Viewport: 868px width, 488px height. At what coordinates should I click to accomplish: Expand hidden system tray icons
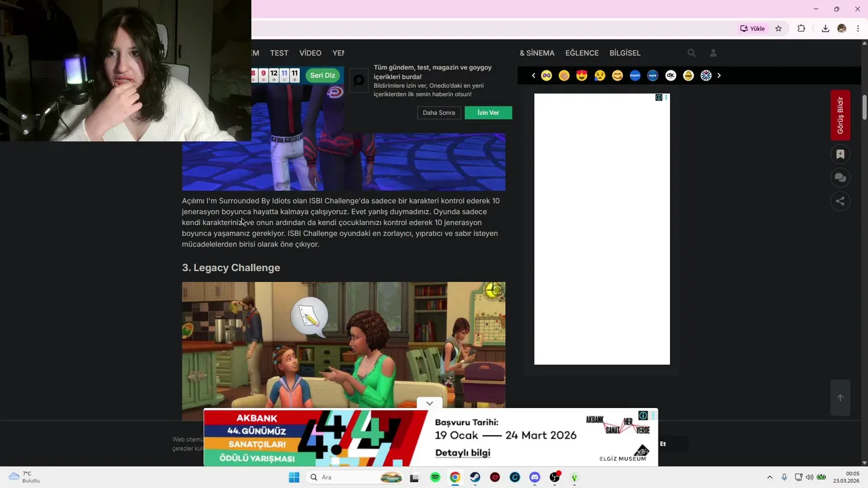[x=769, y=477]
